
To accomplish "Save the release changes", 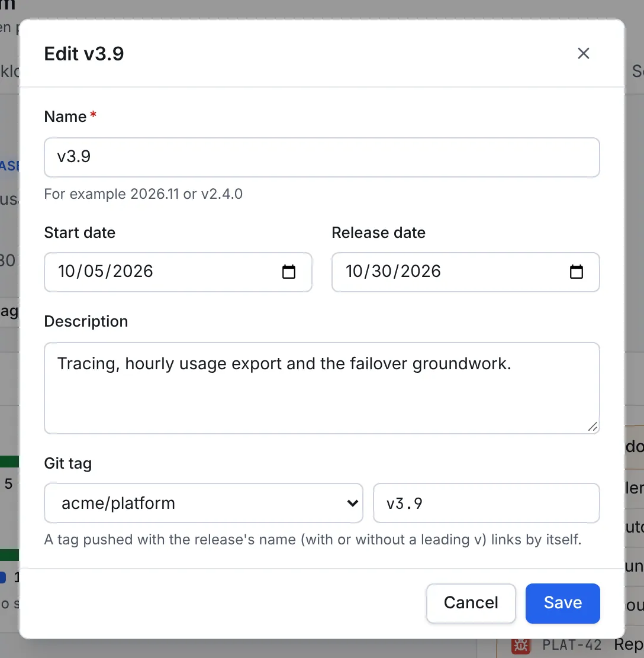I will pos(562,603).
